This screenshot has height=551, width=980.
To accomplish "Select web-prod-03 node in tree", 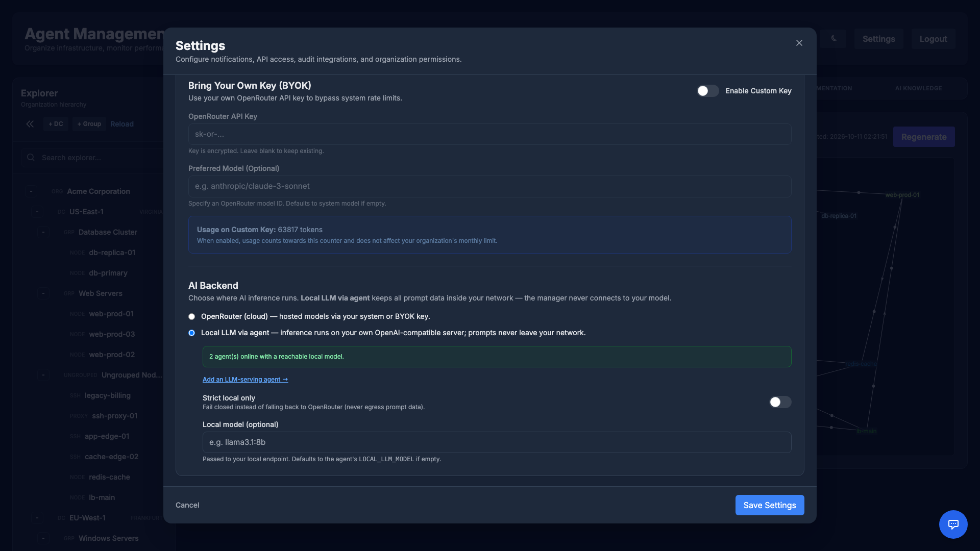I will click(x=112, y=334).
